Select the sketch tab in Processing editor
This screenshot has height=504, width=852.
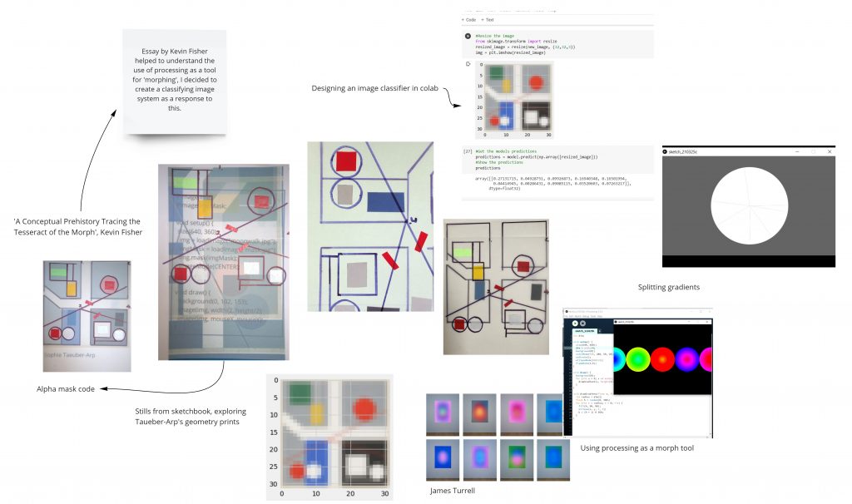584,330
